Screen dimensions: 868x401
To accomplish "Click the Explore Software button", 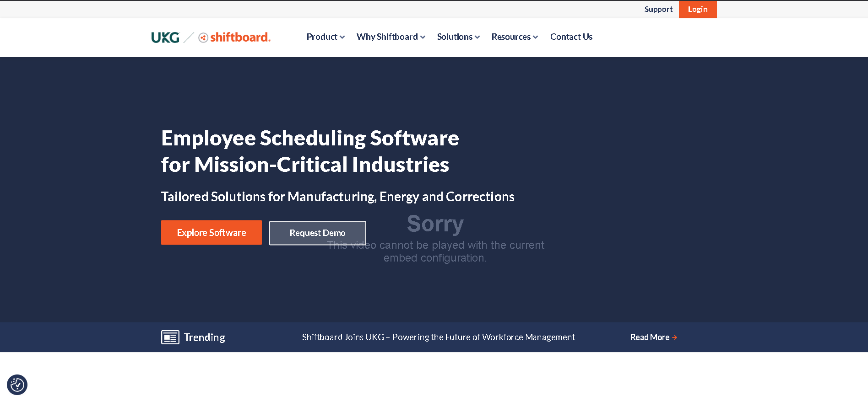I will pos(212,233).
